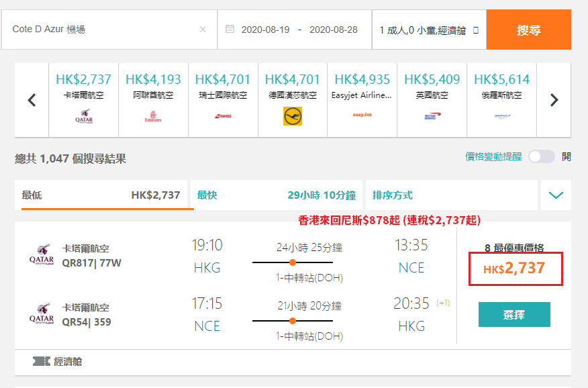588x388 pixels.
Task: Click the orange 搜尋 search button
Action: pos(529,30)
